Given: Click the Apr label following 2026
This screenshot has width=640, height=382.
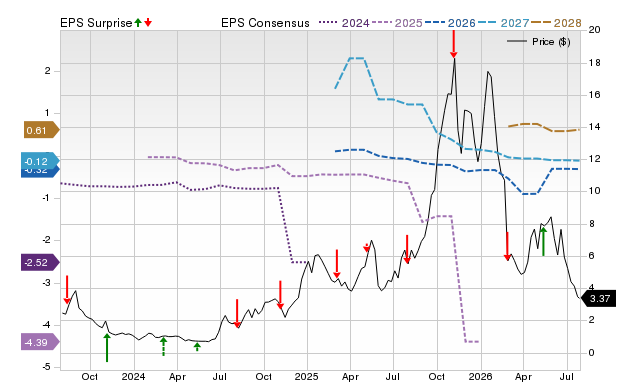Looking at the screenshot, I should (x=524, y=376).
